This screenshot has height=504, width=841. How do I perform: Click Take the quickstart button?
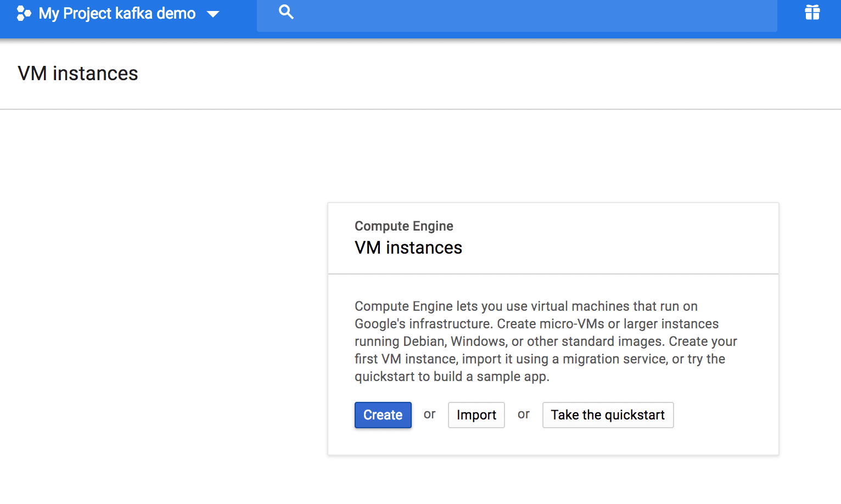point(608,415)
